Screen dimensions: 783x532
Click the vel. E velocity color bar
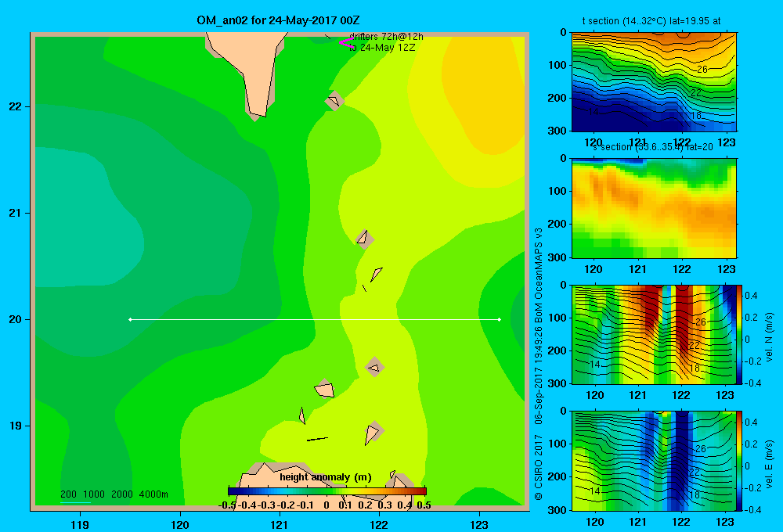point(740,461)
